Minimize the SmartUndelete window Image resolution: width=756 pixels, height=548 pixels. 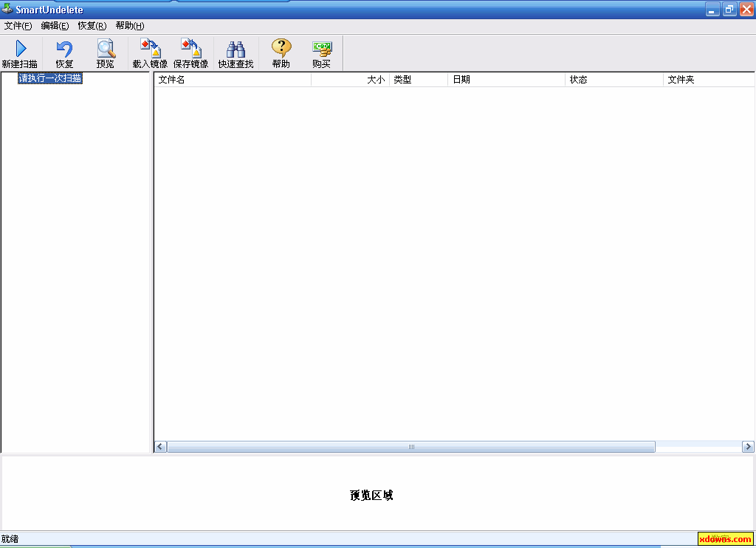[x=712, y=9]
